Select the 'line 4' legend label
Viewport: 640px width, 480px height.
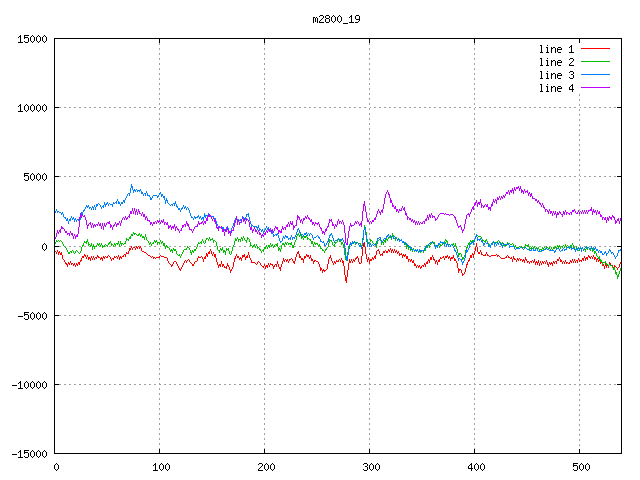[x=556, y=88]
